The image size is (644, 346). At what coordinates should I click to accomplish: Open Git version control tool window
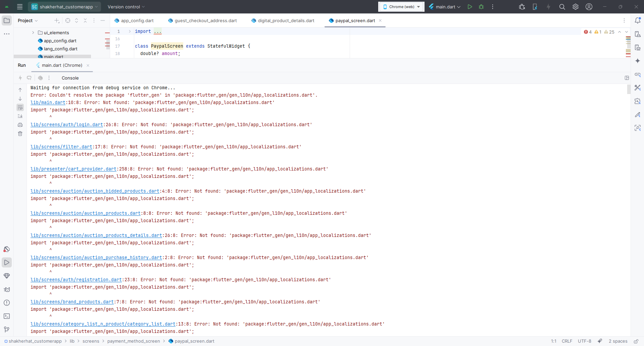coord(7,330)
